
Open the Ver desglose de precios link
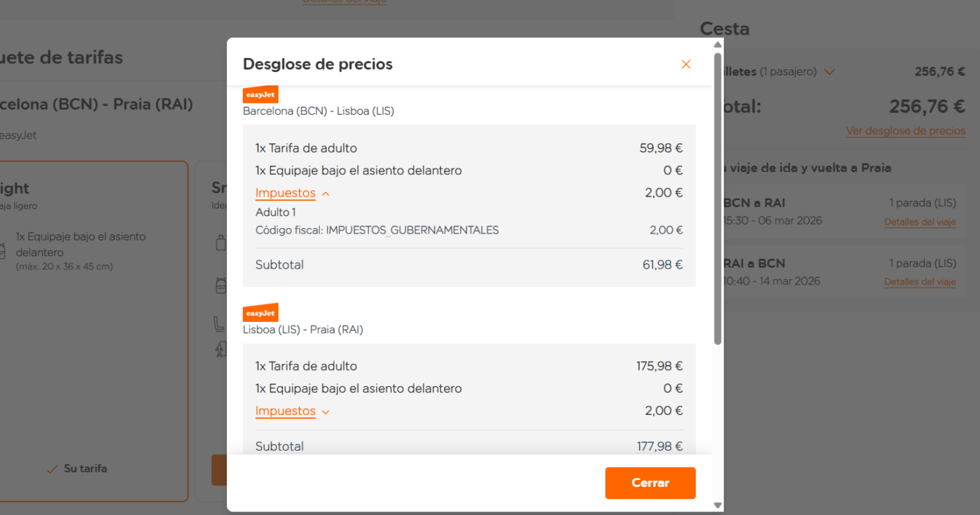[905, 131]
